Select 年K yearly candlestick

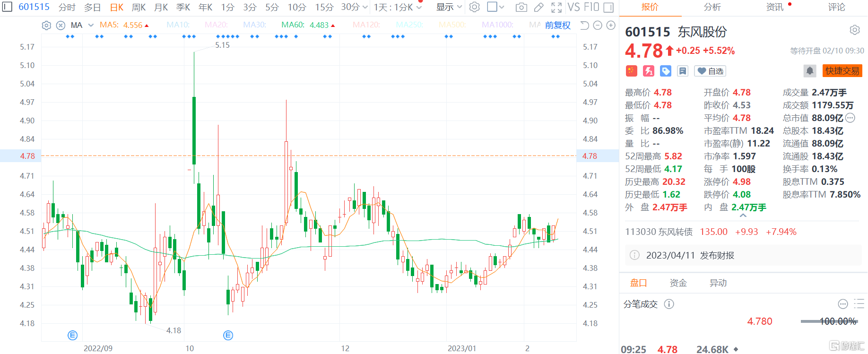pos(206,7)
